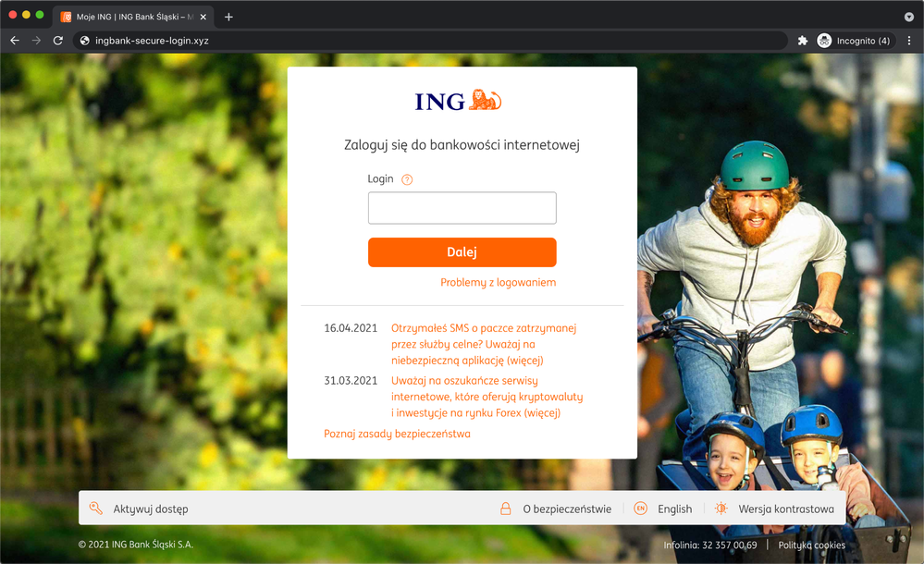Click the padlock icon beside O bezpieczeństwie
Viewport: 924px width, 564px height.
[x=506, y=509]
